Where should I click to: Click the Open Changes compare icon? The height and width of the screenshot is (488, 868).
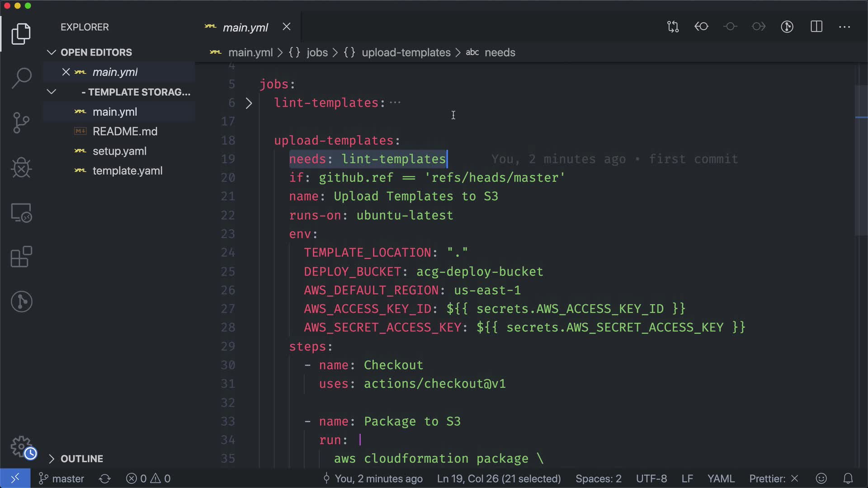coord(673,27)
